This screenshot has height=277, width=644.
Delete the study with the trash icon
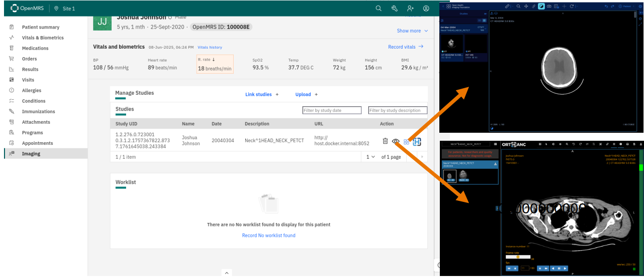tap(385, 141)
